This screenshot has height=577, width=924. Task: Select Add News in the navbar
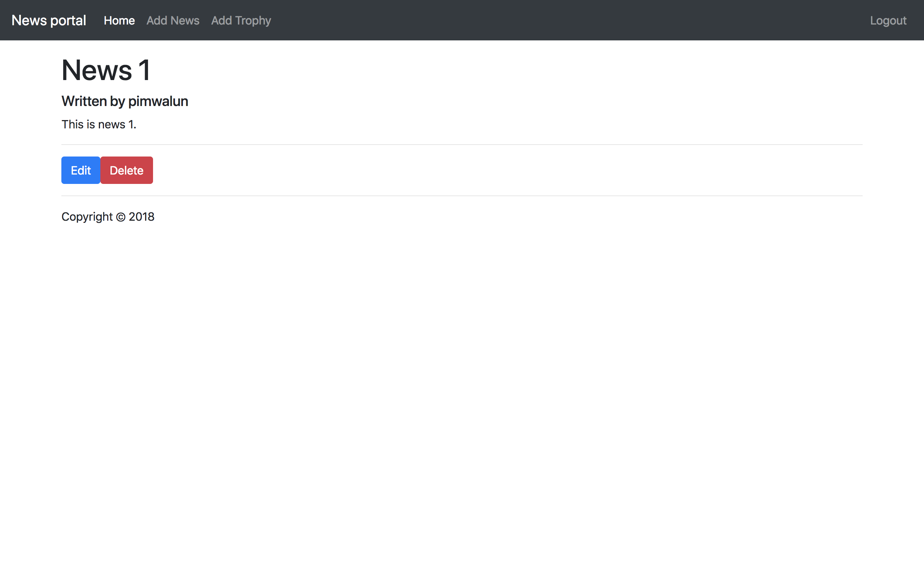coord(173,20)
